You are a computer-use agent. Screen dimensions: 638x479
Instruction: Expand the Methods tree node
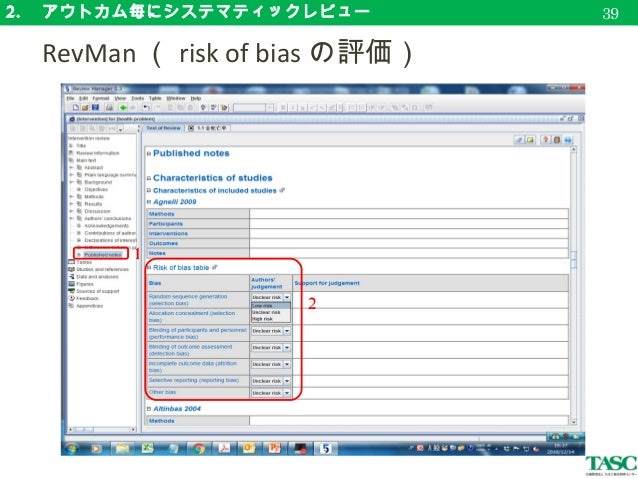(71, 197)
